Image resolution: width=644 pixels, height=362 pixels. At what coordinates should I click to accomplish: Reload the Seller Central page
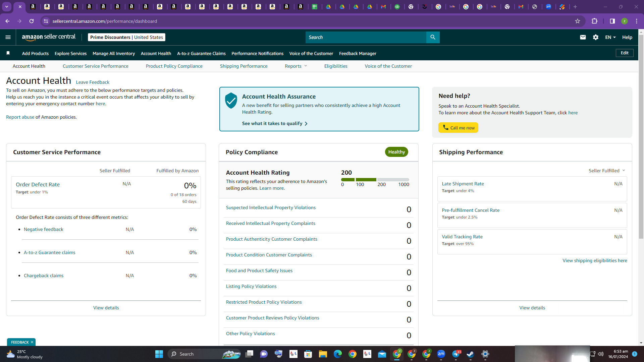(x=32, y=21)
